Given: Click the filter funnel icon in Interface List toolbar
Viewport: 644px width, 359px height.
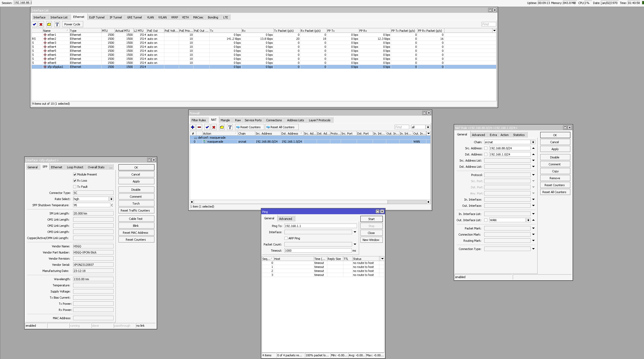Looking at the screenshot, I should click(57, 24).
